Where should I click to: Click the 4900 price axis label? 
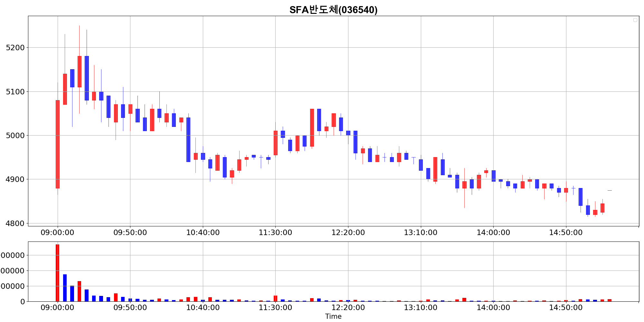click(15, 179)
